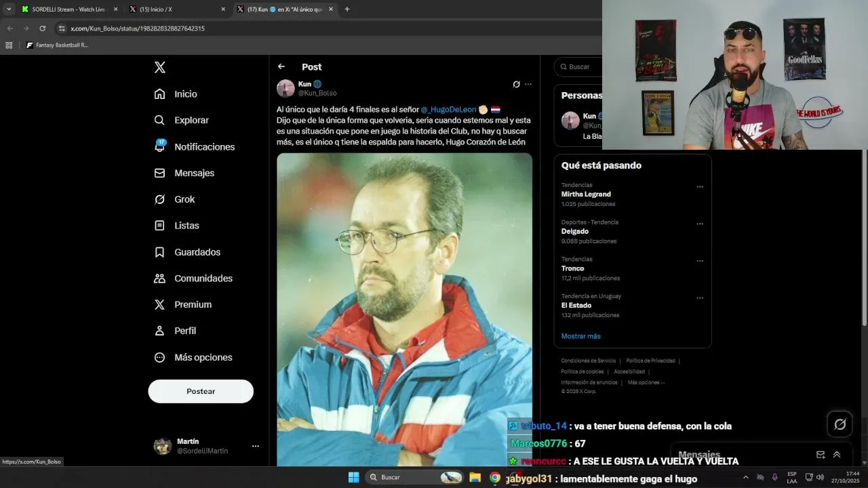
Task: Open tab search dropdown arrow
Action: click(9, 9)
